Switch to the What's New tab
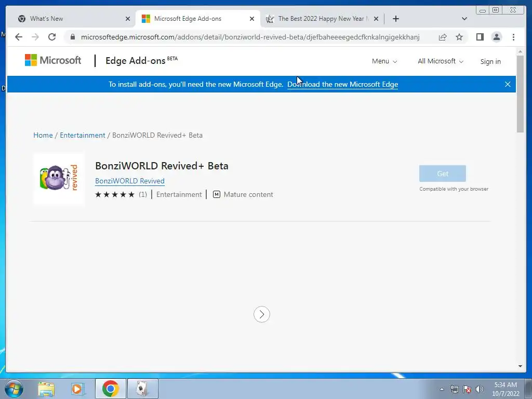The width and height of the screenshot is (532, 399). [73, 19]
